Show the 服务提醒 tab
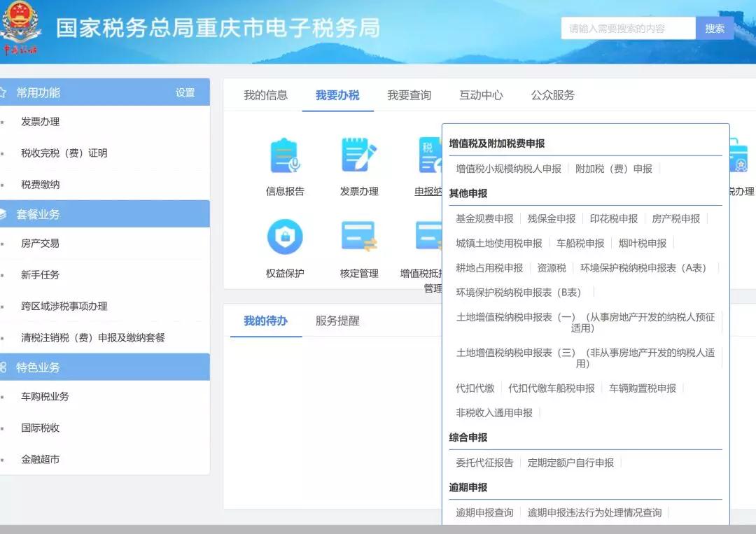Screen dimensions: 756x534 [337, 321]
